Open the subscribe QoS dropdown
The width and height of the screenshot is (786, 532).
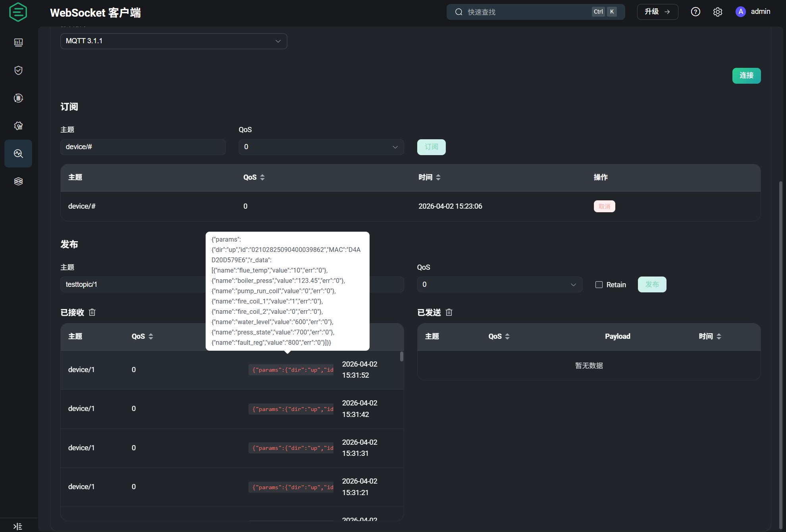321,147
